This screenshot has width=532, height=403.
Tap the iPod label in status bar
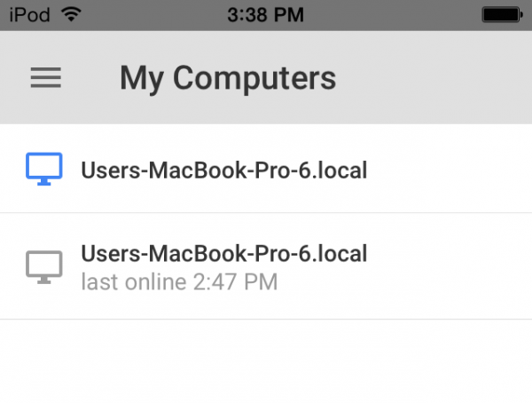tap(29, 14)
